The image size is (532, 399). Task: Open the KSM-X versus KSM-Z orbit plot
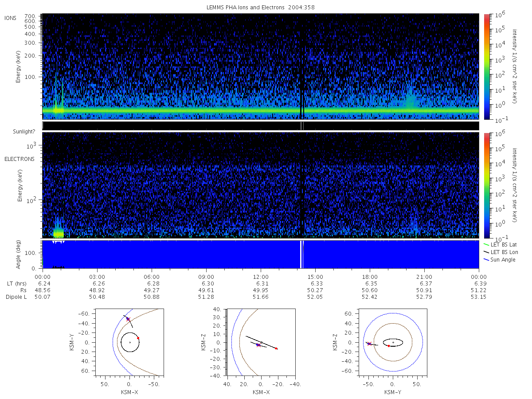[261, 342]
